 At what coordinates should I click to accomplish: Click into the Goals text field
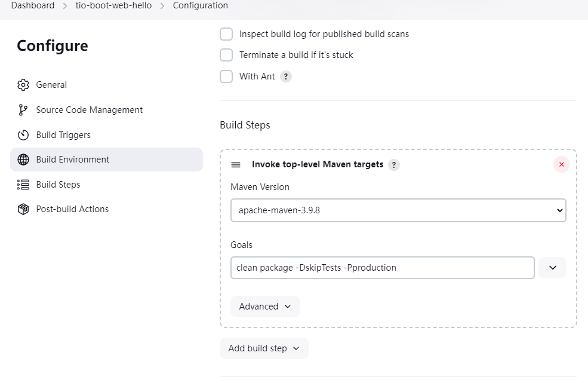[x=382, y=268]
